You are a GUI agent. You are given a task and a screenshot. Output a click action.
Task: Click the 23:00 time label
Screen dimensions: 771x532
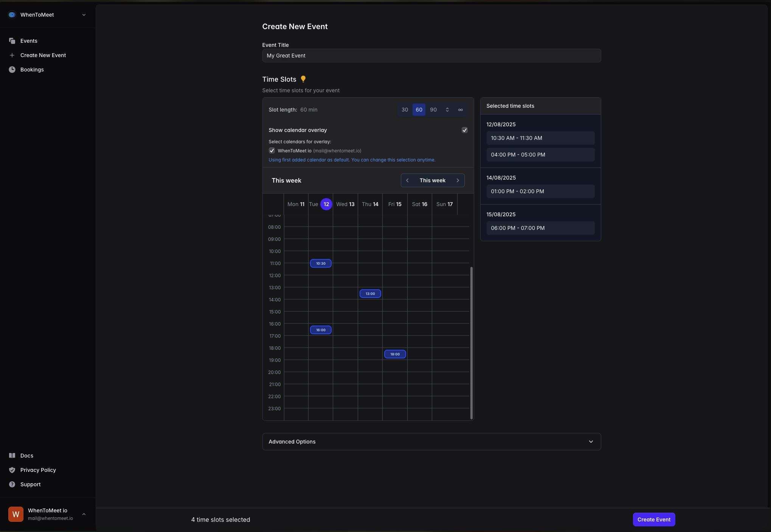274,409
